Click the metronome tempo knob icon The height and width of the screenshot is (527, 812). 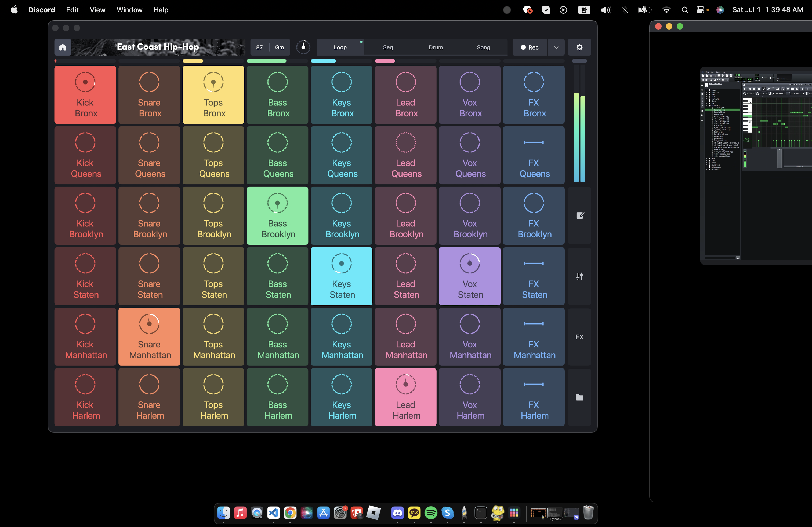tap(303, 47)
